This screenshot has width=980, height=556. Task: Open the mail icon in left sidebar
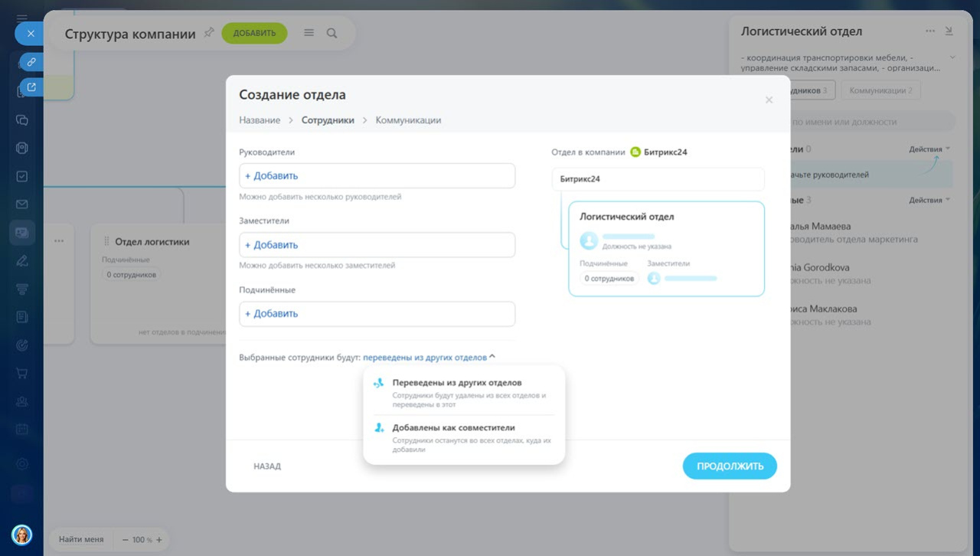click(22, 204)
